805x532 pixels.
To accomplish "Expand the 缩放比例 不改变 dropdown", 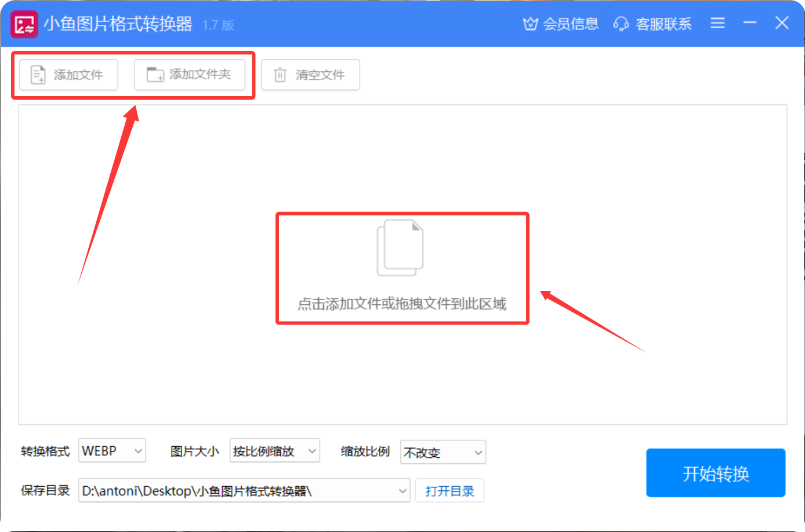I will tap(478, 453).
